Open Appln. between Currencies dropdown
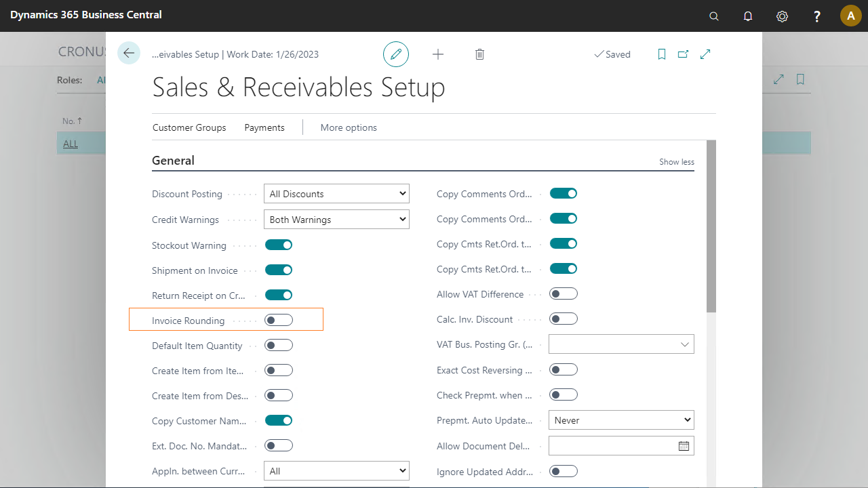The image size is (868, 488). [x=336, y=471]
